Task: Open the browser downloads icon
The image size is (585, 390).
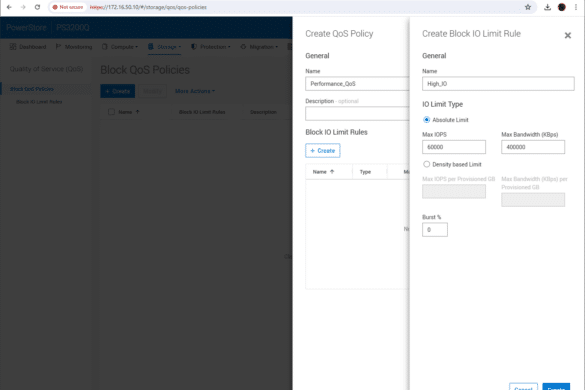Action: 547,7
